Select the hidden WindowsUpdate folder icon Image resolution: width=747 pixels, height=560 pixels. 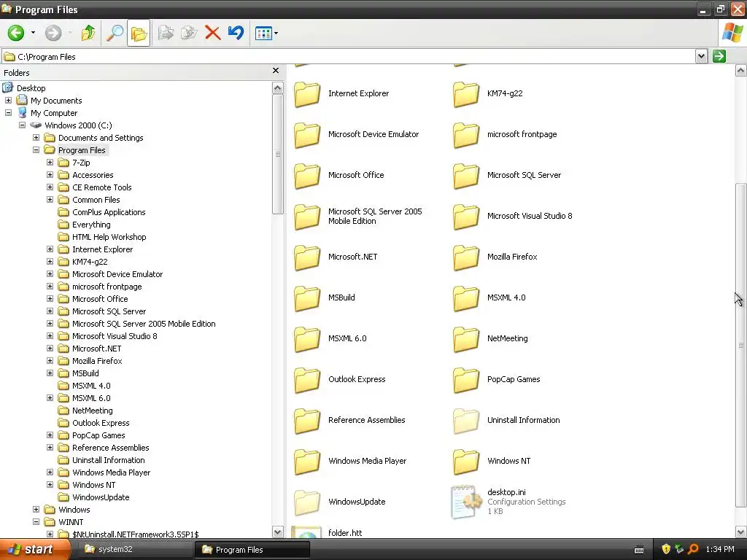point(307,502)
